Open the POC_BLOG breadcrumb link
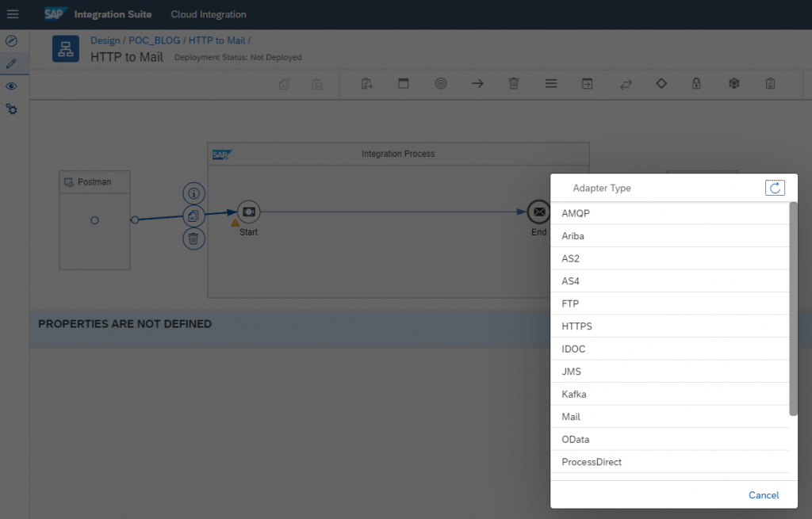The height and width of the screenshot is (519, 812). pos(155,40)
